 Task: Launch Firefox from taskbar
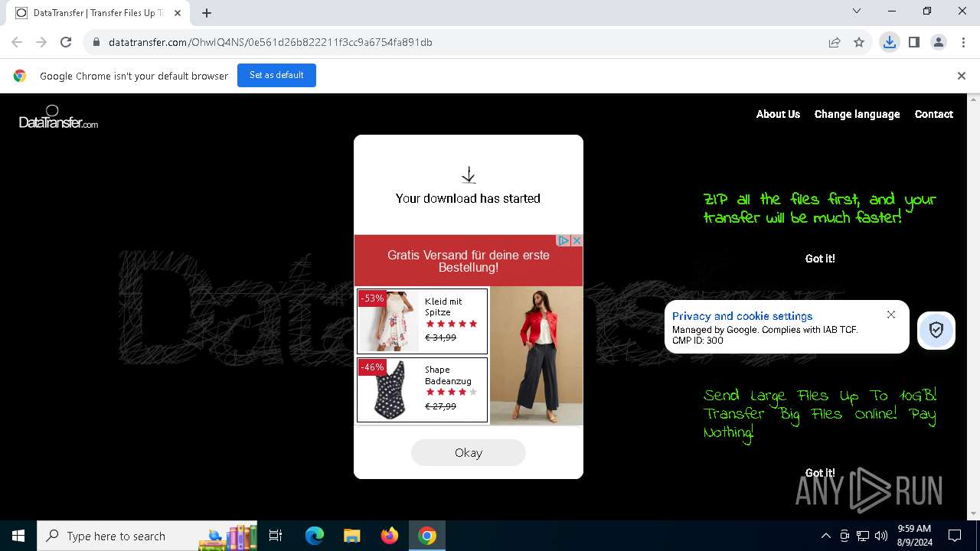pyautogui.click(x=390, y=536)
